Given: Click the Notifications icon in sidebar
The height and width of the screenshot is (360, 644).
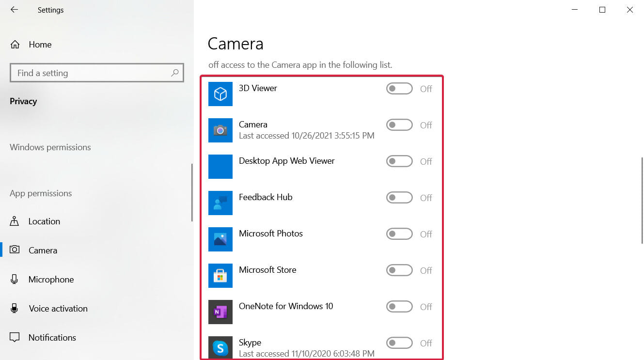Looking at the screenshot, I should [x=15, y=337].
